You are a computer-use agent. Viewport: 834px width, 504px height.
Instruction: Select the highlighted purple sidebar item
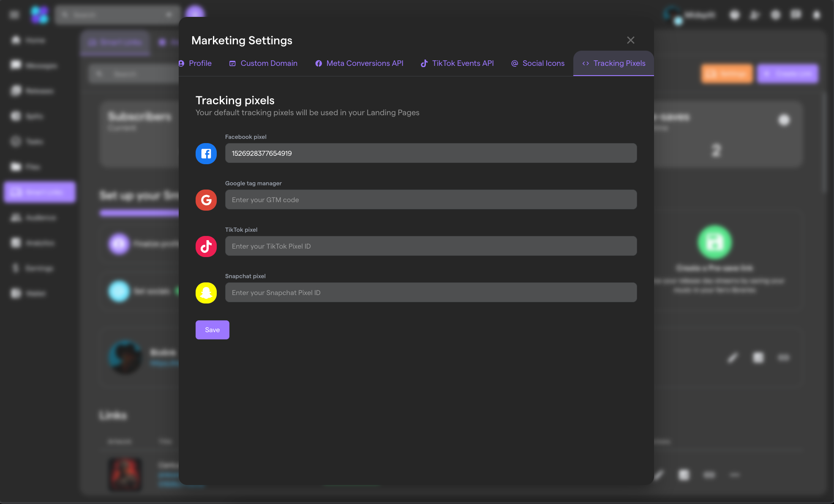40,192
